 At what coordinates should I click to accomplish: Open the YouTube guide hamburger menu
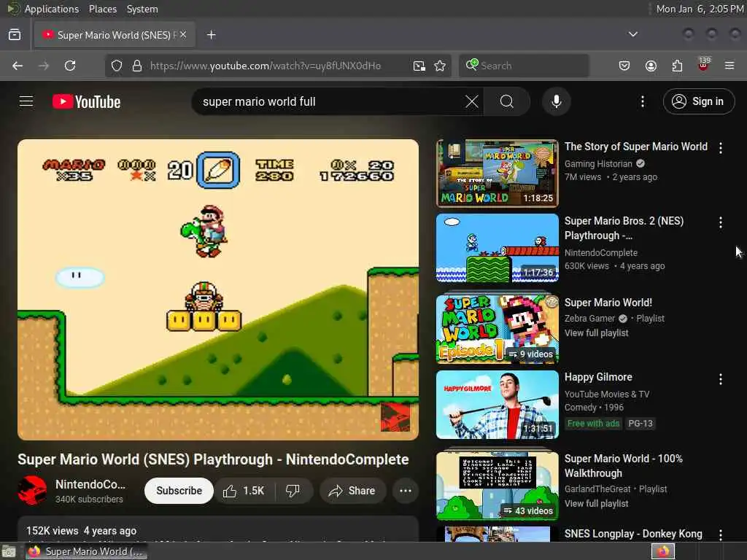pyautogui.click(x=26, y=101)
